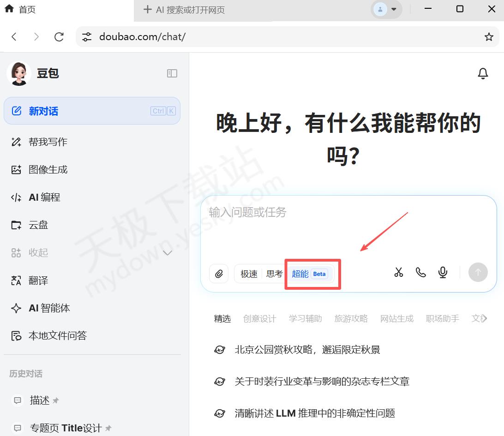
Task: Start a voice call with phone icon
Action: pyautogui.click(x=420, y=273)
